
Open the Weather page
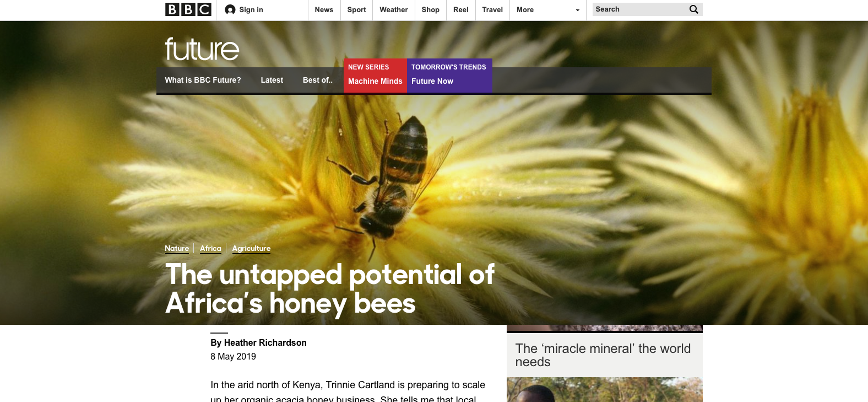pyautogui.click(x=393, y=10)
